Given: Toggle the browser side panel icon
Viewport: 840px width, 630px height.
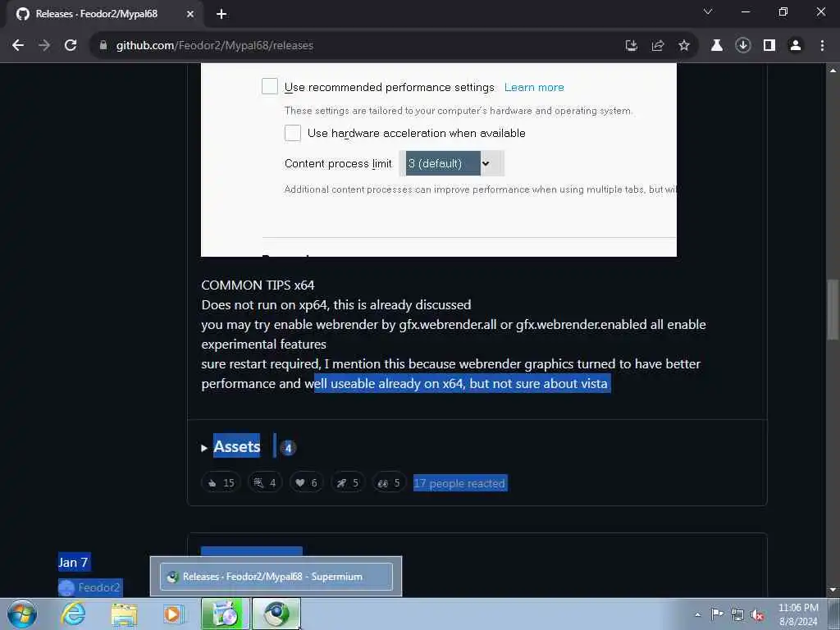Looking at the screenshot, I should tap(769, 46).
